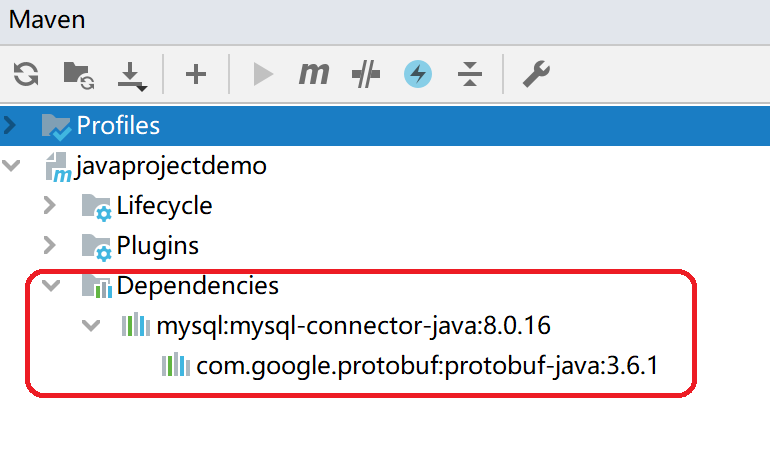This screenshot has height=451, width=770.
Task: Click the Collapse All toolbar icon
Action: tap(469, 73)
